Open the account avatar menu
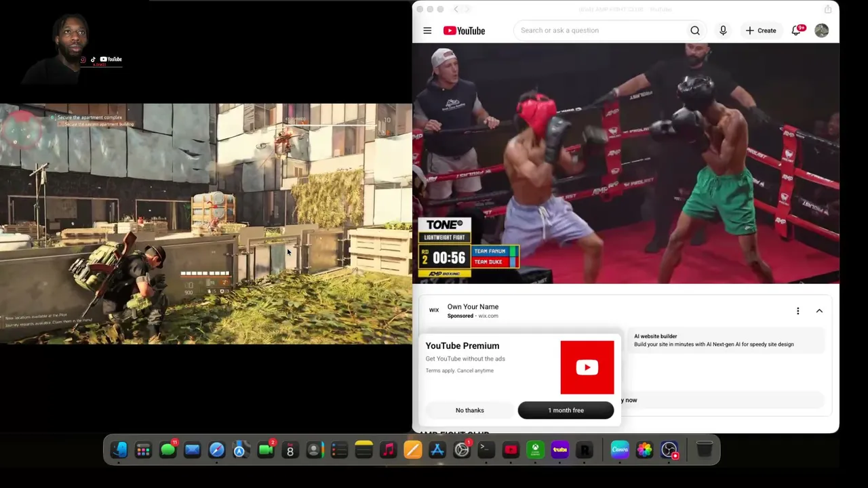 tap(821, 30)
